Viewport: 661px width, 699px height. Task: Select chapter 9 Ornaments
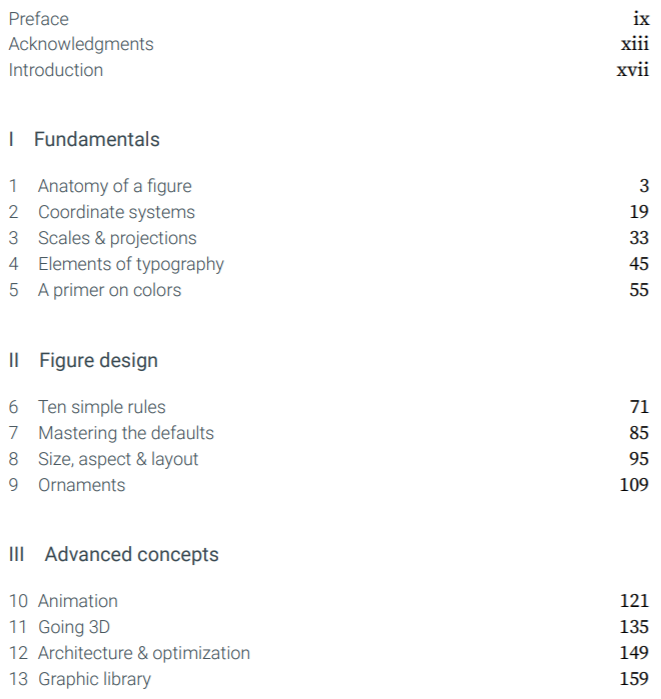point(82,485)
